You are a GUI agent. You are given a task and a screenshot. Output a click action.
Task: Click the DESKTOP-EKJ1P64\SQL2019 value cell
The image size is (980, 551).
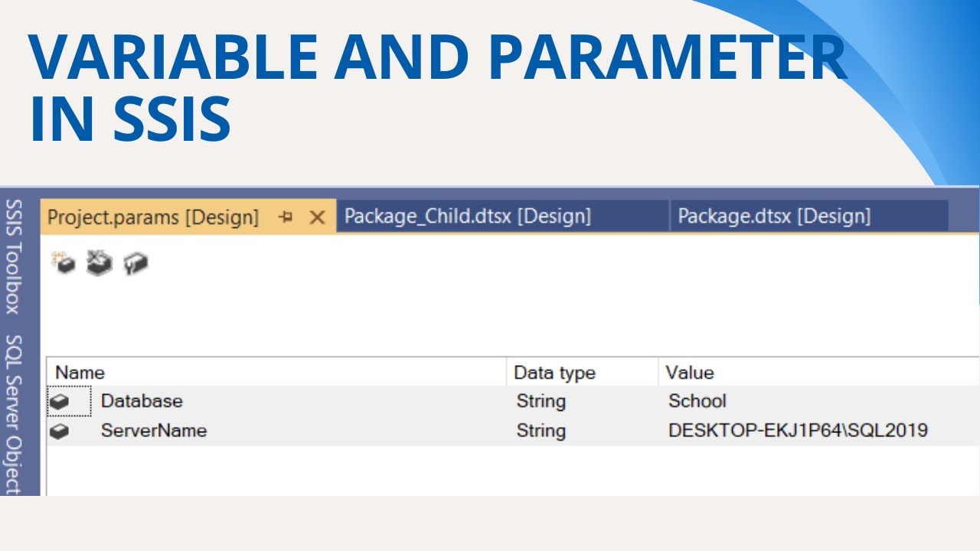pos(798,431)
